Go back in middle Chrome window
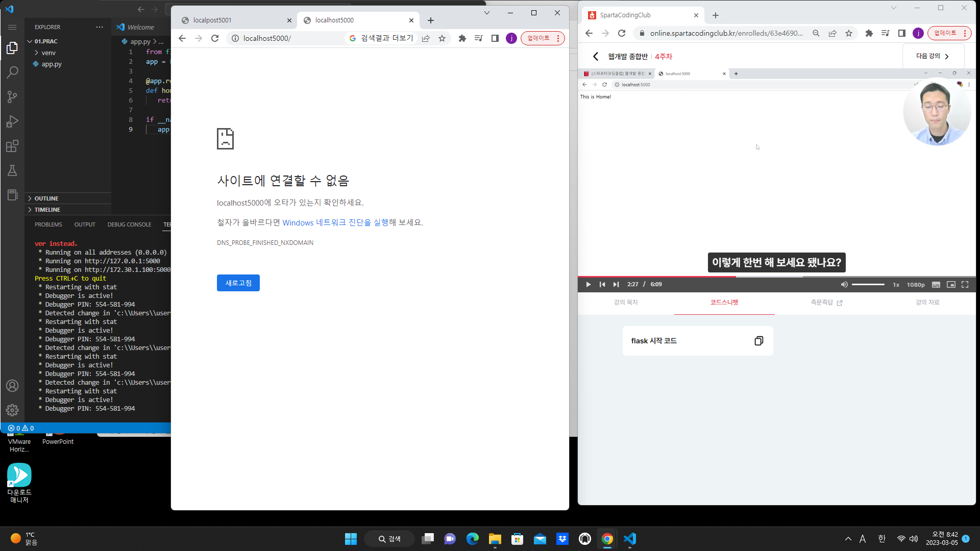 point(182,38)
